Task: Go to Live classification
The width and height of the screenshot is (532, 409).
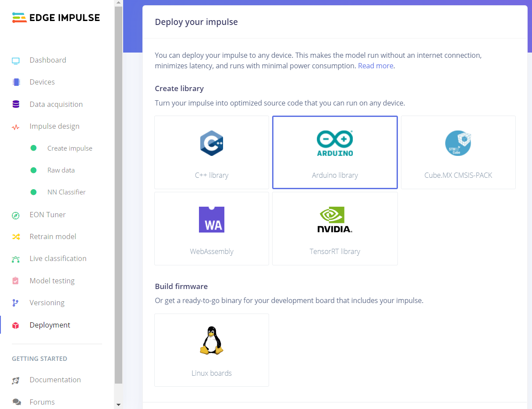Action: 58,258
